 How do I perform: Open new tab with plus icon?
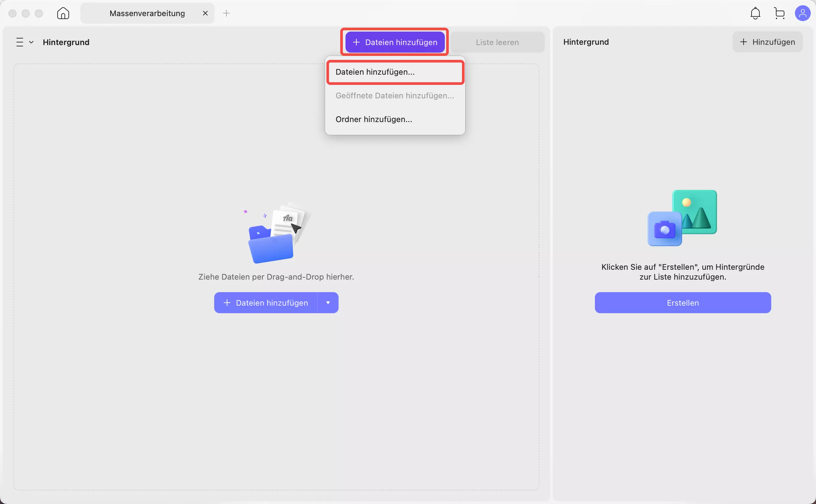(x=226, y=13)
